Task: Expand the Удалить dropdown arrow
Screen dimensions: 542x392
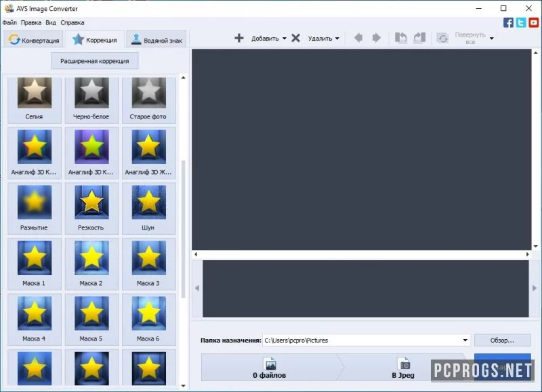Action: [x=337, y=39]
